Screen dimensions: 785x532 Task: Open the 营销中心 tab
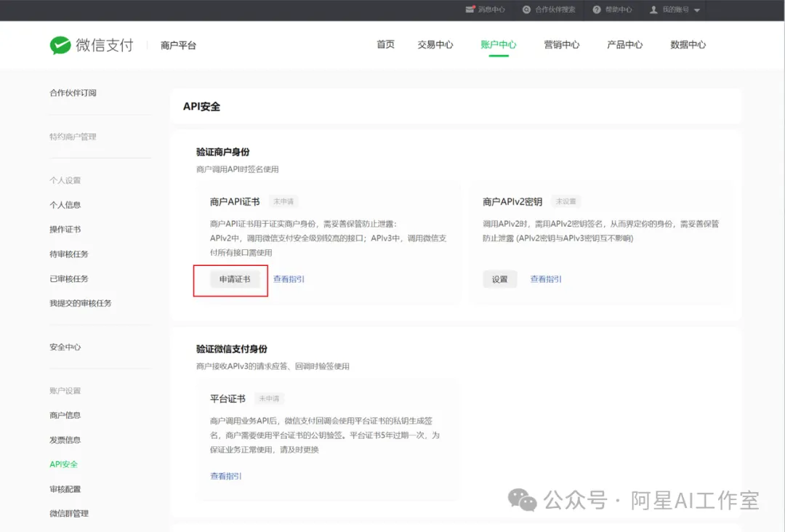pyautogui.click(x=562, y=44)
